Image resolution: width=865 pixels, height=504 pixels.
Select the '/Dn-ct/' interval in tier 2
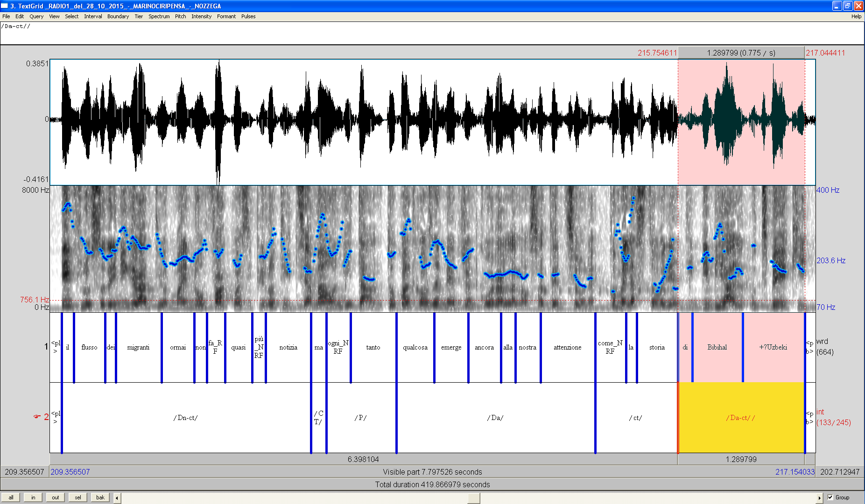pyautogui.click(x=186, y=418)
